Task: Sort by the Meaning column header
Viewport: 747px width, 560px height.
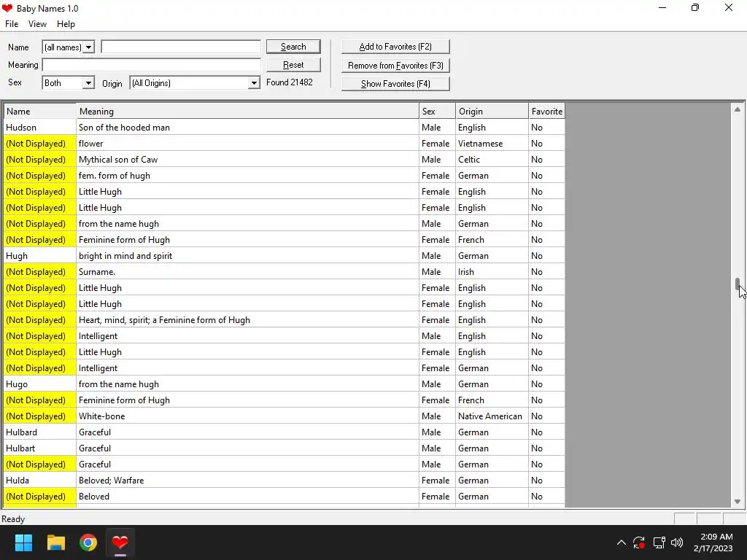Action: (x=248, y=112)
